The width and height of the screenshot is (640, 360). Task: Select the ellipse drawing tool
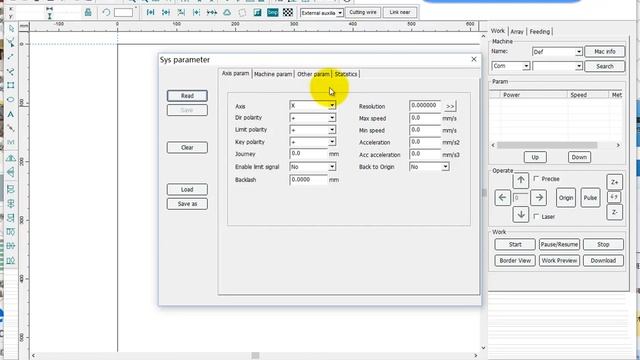click(x=11, y=100)
